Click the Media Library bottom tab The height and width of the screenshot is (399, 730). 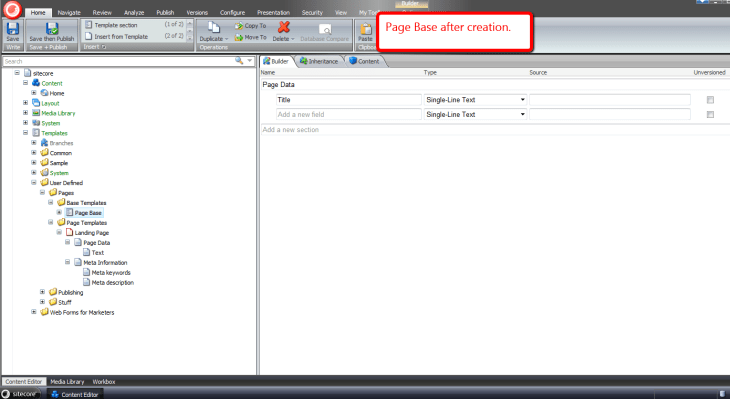[67, 381]
